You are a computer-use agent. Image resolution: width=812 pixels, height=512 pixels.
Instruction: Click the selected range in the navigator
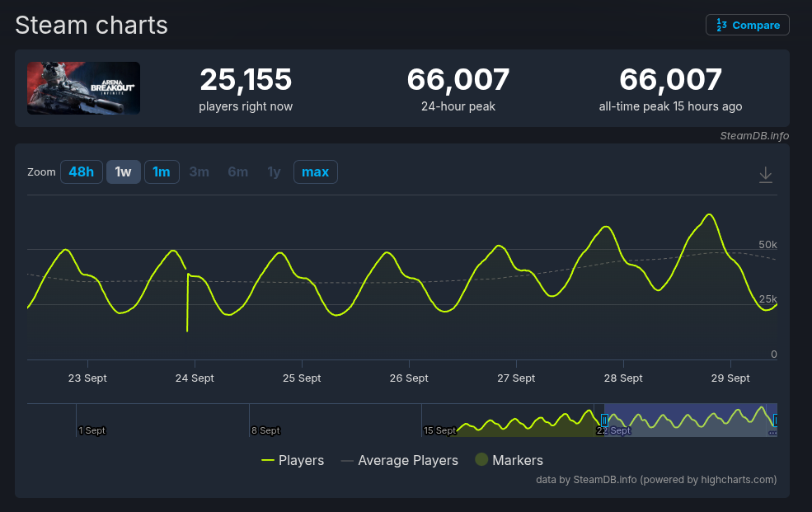click(690, 420)
